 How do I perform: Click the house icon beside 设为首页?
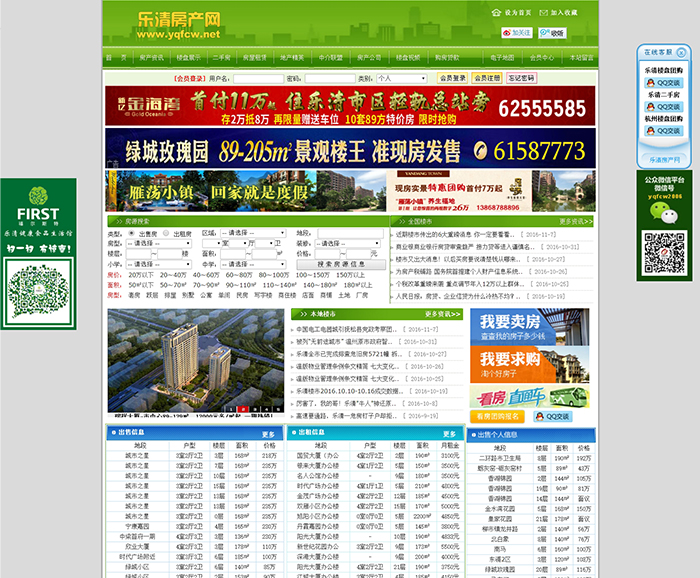496,12
